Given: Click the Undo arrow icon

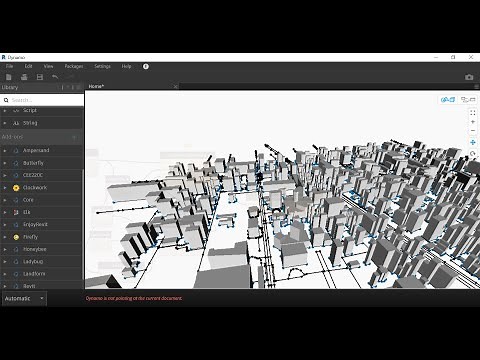Looking at the screenshot, I should click(55, 77).
